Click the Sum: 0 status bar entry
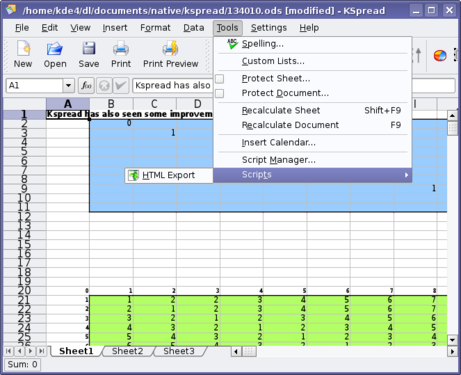 pos(22,364)
